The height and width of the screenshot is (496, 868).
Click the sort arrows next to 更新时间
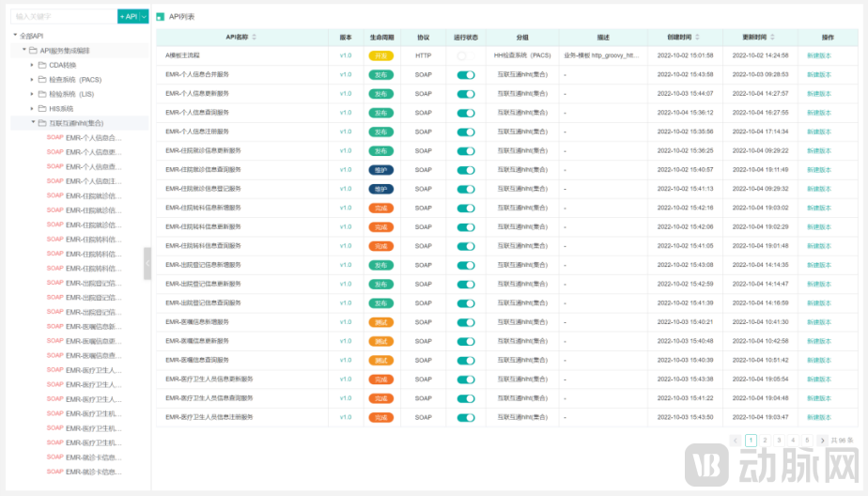(772, 38)
